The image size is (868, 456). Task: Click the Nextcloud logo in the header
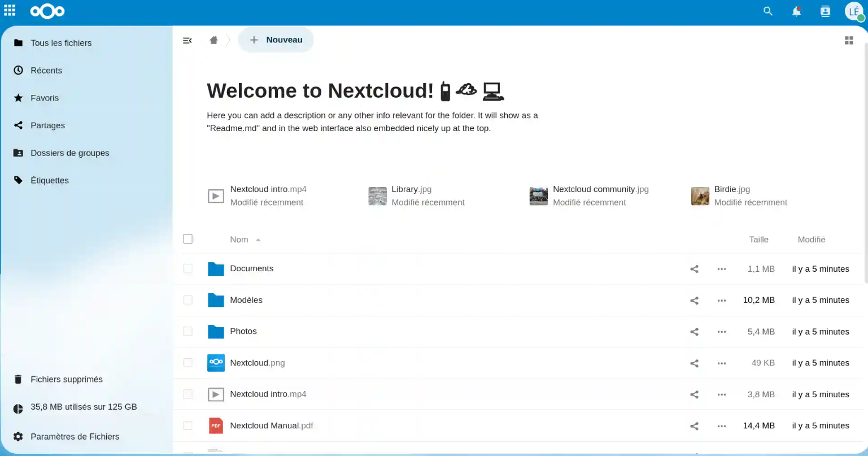47,11
